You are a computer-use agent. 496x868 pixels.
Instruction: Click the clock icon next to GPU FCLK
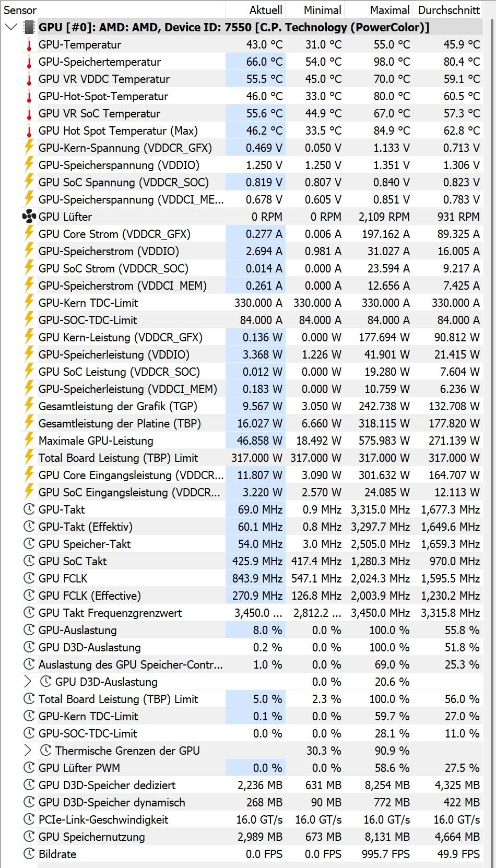(29, 578)
